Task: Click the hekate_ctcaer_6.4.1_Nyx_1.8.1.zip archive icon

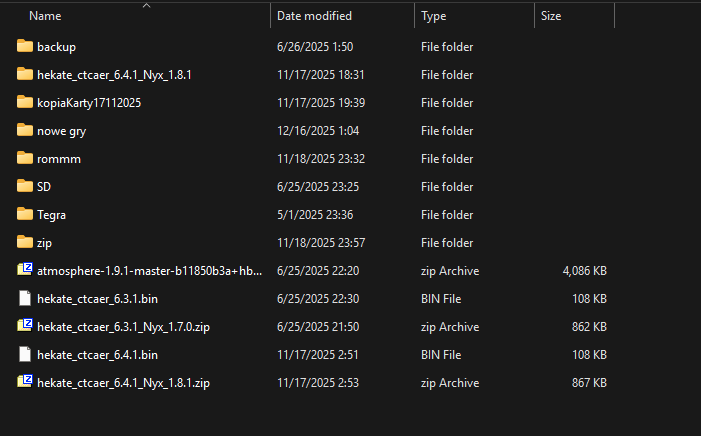Action: point(26,382)
